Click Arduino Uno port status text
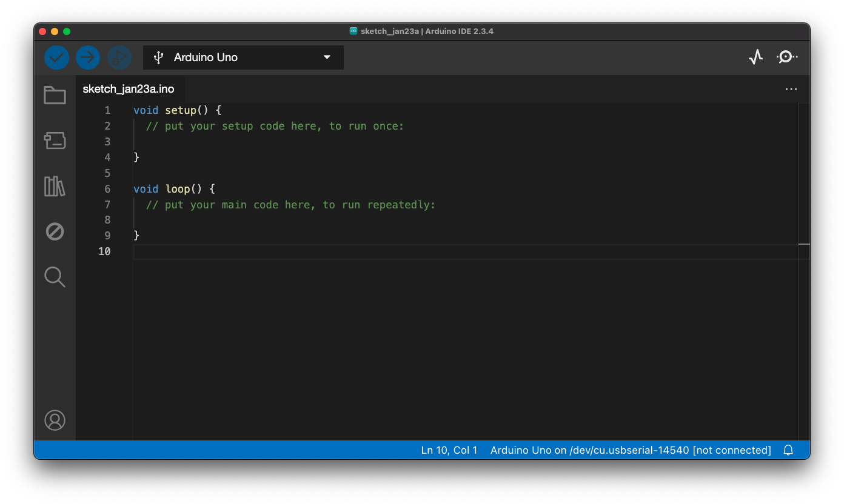The width and height of the screenshot is (844, 504). click(631, 450)
